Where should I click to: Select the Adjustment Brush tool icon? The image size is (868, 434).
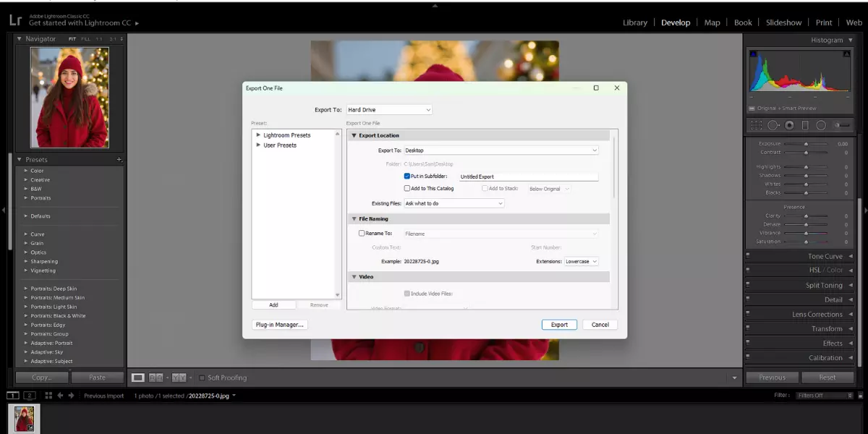[x=842, y=125]
